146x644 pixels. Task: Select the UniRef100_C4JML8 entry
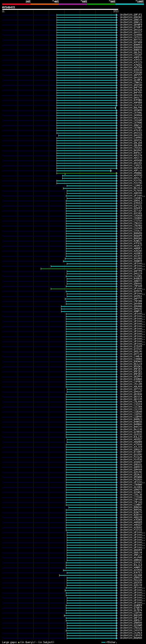(x=131, y=633)
